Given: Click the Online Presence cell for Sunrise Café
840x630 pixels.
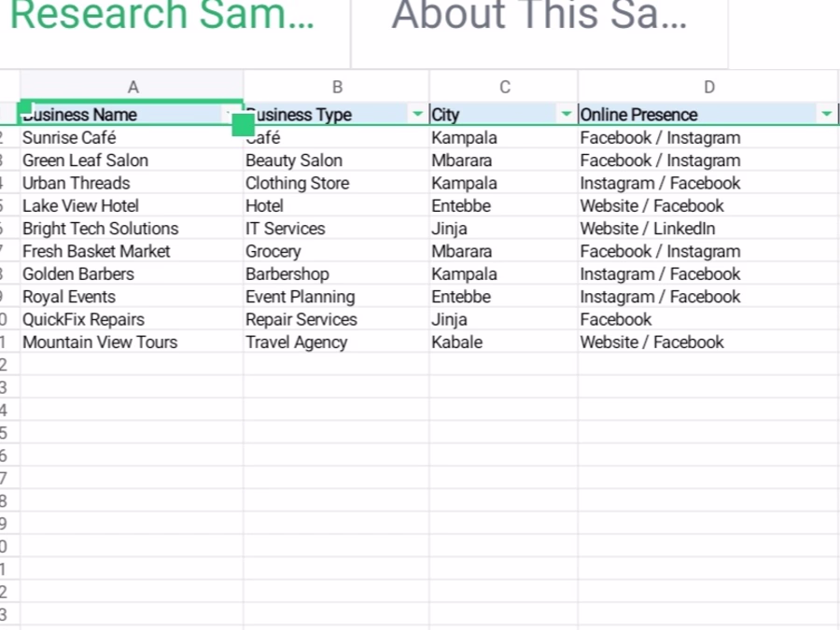Looking at the screenshot, I should click(708, 138).
